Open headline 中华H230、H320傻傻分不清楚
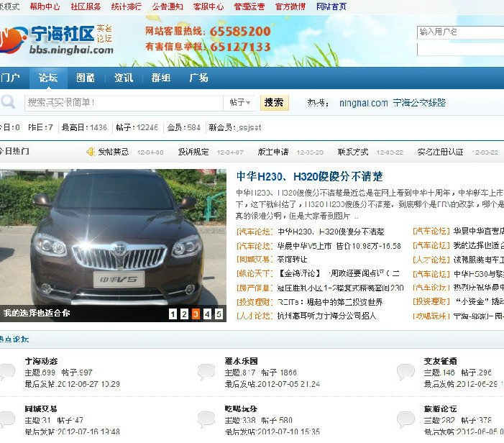Image resolution: width=504 pixels, height=443 pixels. [x=310, y=176]
